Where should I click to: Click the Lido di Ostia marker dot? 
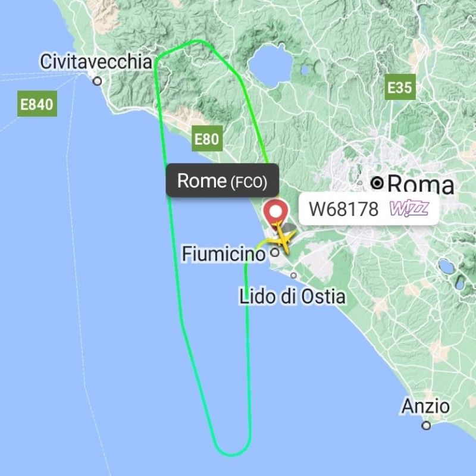pos(293,275)
